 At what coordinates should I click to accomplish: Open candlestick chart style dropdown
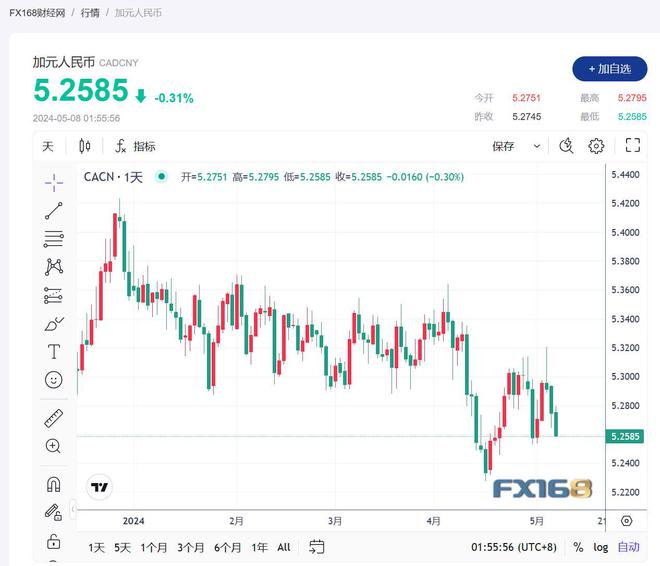[x=85, y=146]
